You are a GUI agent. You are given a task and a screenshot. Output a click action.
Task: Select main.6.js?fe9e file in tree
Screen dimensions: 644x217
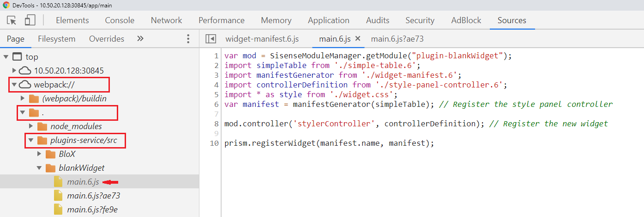(x=92, y=210)
